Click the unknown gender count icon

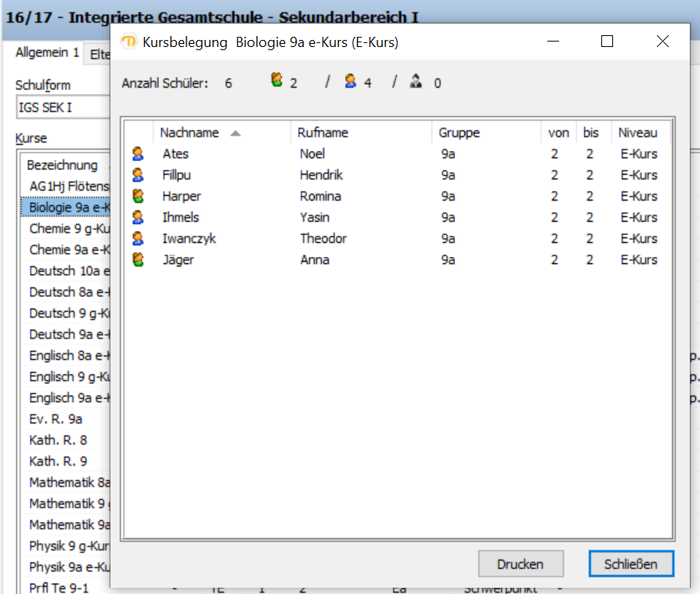point(416,81)
